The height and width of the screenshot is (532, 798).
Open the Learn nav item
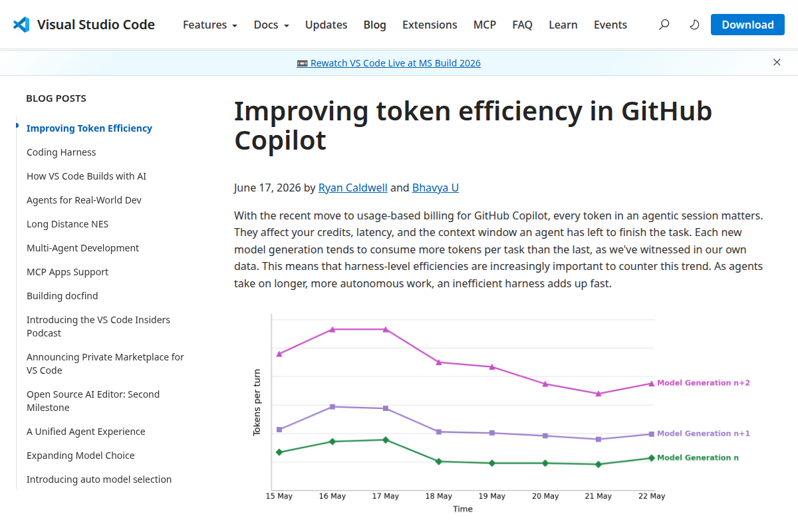click(x=563, y=25)
